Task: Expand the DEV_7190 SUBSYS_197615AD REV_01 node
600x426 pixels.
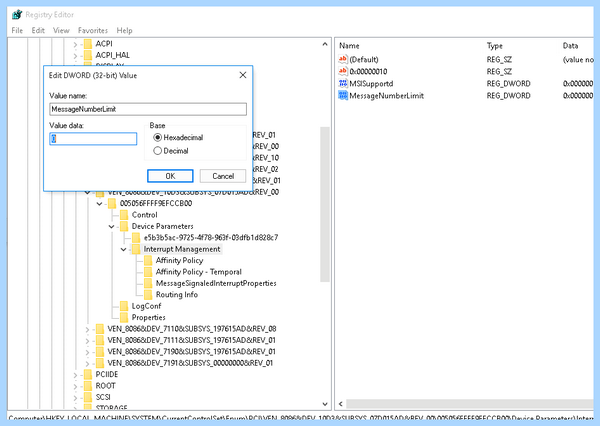Action: (87, 353)
